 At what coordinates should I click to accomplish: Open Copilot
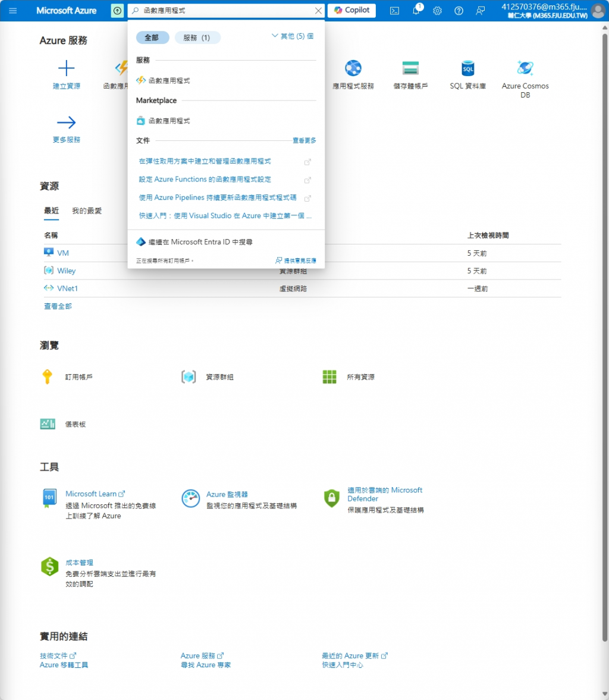352,10
